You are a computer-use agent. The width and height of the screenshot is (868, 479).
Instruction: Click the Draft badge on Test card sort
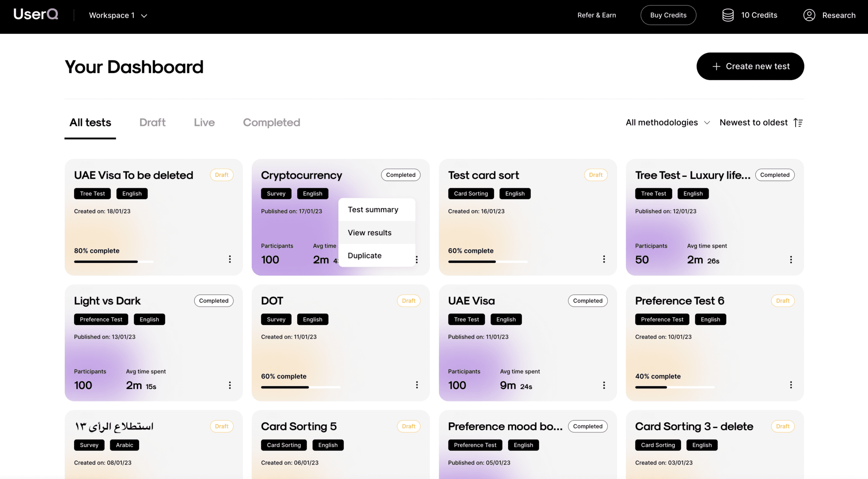pyautogui.click(x=595, y=175)
